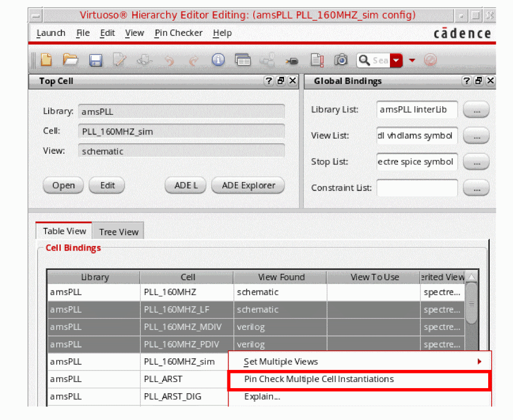513x420 pixels.
Task: Click the New configuration icon
Action: (x=47, y=60)
